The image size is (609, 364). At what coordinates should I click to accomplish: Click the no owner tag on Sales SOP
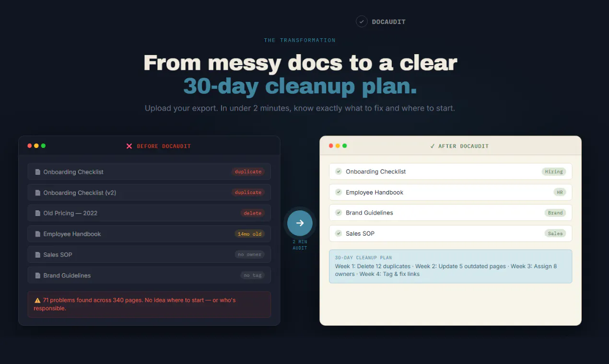(249, 255)
